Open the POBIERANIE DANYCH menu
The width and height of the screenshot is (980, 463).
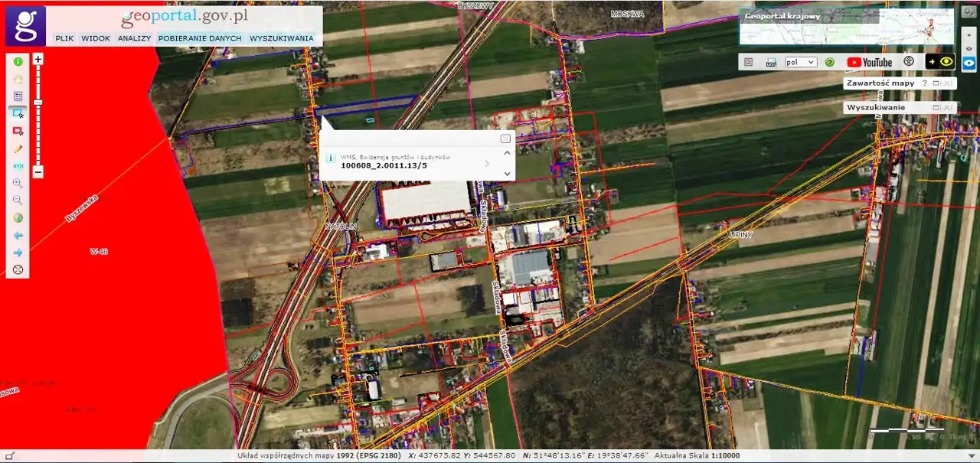click(200, 38)
